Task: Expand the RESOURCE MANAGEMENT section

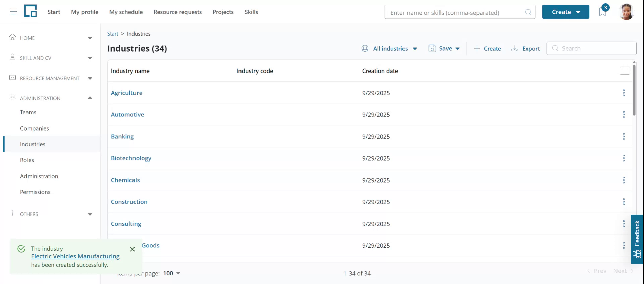Action: [x=90, y=78]
